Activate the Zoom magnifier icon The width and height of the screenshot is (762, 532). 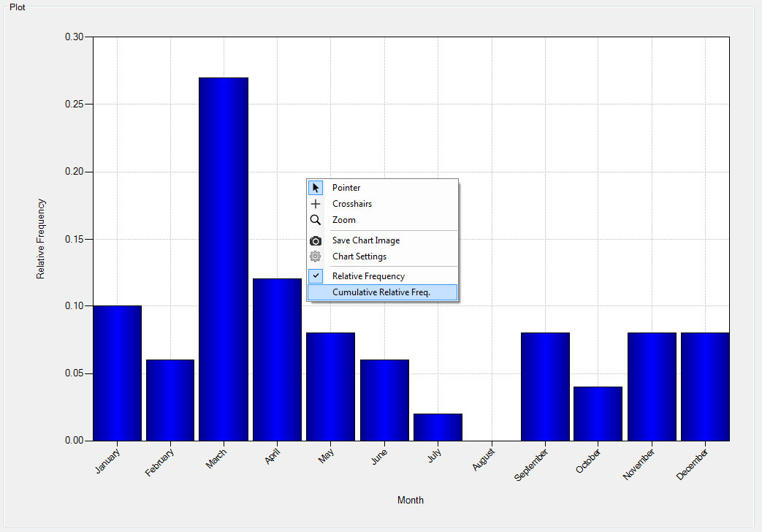[315, 219]
